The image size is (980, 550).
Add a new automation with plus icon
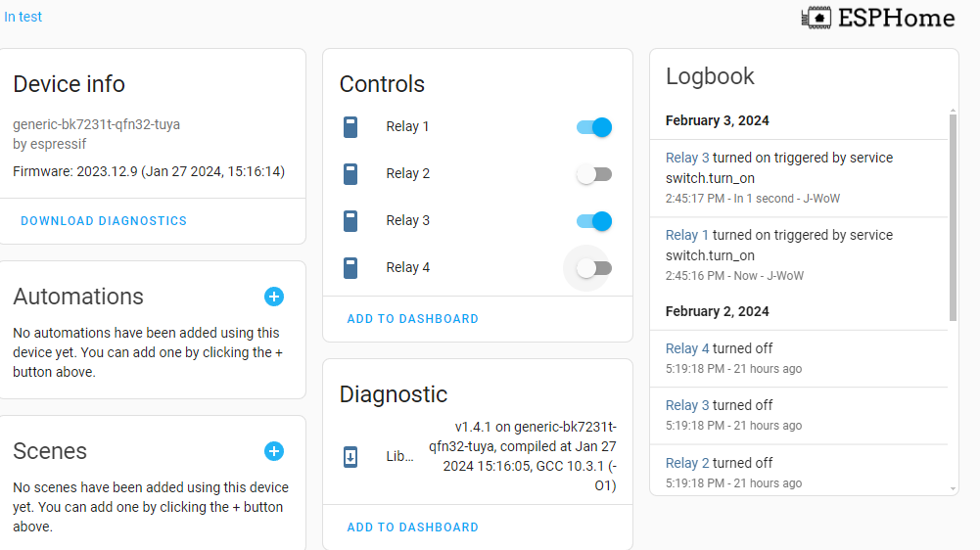point(274,297)
